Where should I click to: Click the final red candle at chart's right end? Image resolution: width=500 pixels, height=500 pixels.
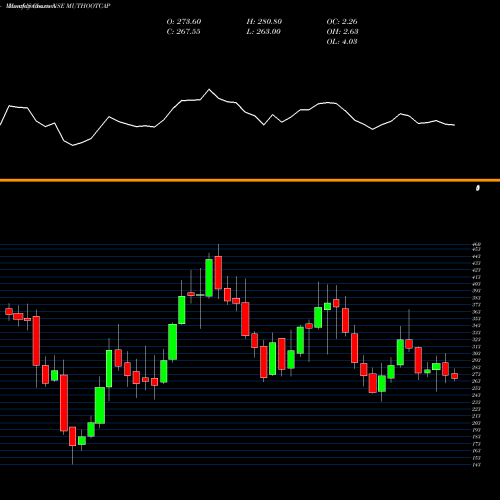(x=454, y=376)
